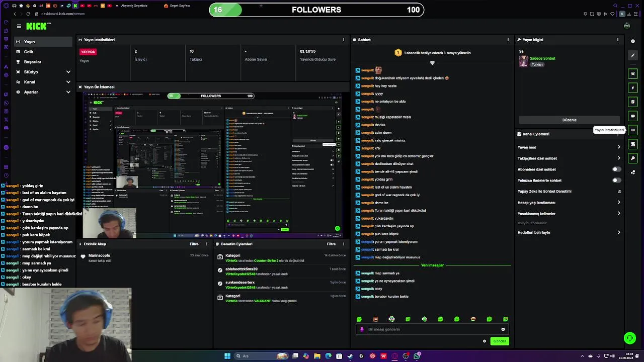Click the ablehoottzk5ms39 moderation entry
The width and height of the screenshot is (644, 362).
tap(281, 271)
